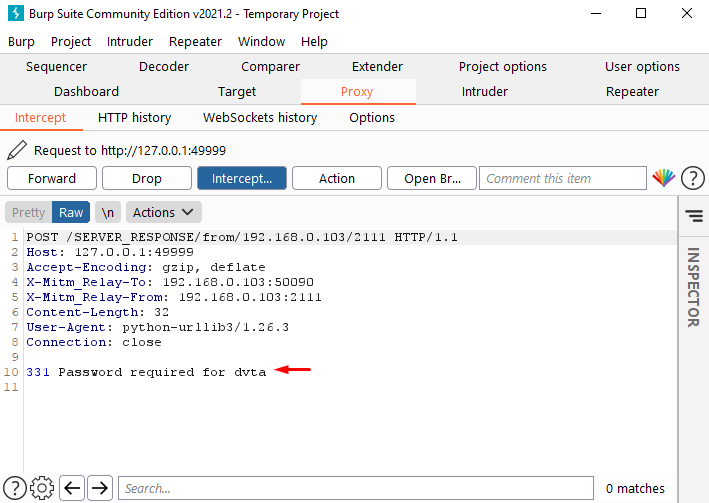
Task: Click the Comment this item field
Action: click(x=563, y=178)
